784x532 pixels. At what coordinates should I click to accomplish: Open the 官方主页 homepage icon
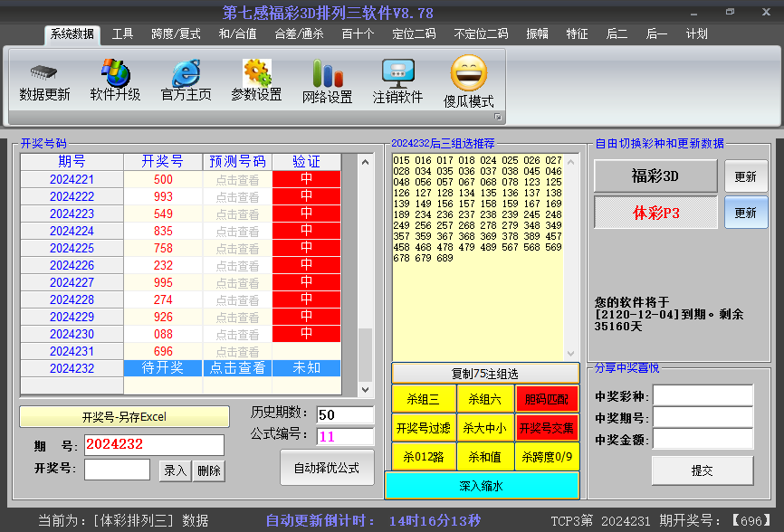point(186,73)
